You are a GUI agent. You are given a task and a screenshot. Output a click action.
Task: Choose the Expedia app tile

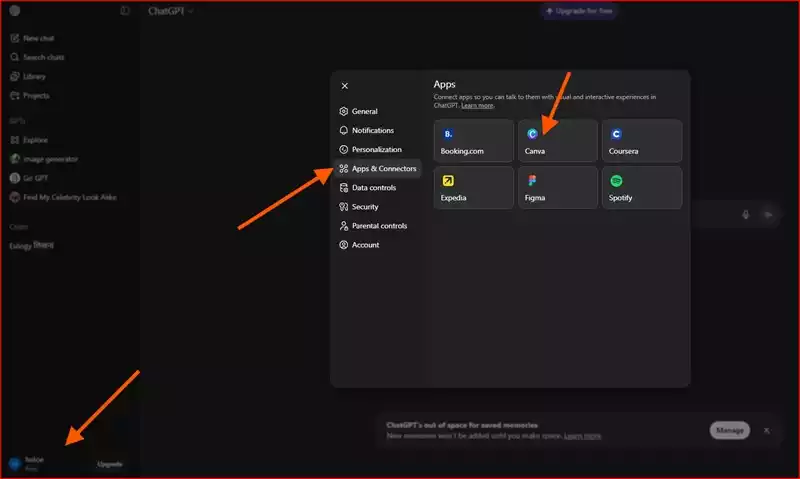pyautogui.click(x=474, y=188)
